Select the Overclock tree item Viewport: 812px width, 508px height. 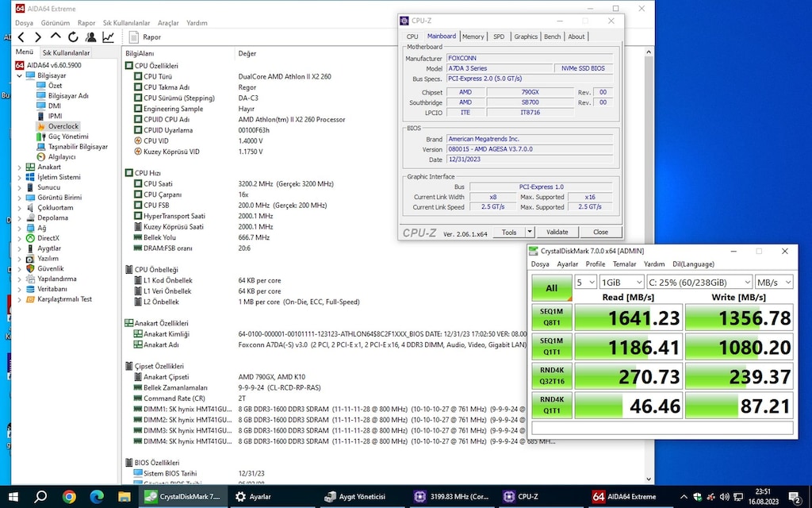[63, 126]
